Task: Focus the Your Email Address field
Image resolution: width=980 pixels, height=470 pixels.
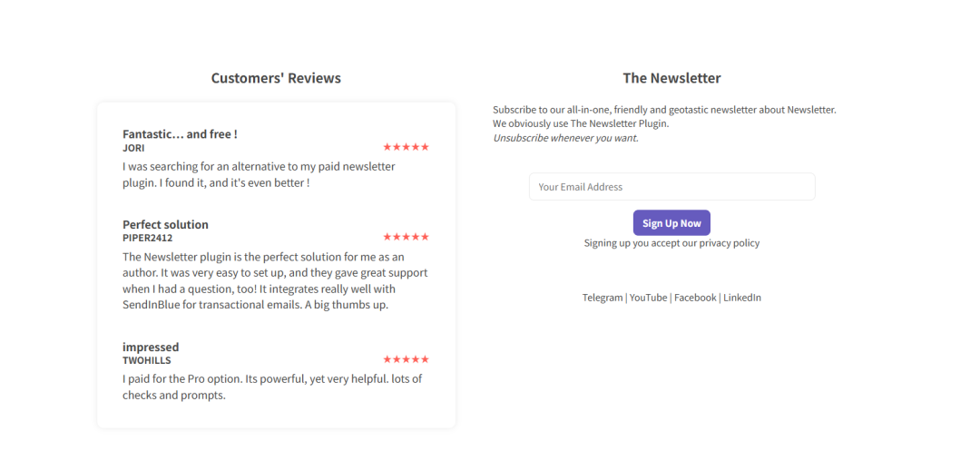Action: pos(671,187)
